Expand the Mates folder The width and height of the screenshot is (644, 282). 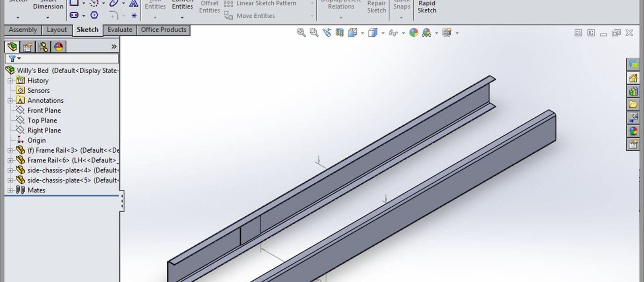coord(10,191)
